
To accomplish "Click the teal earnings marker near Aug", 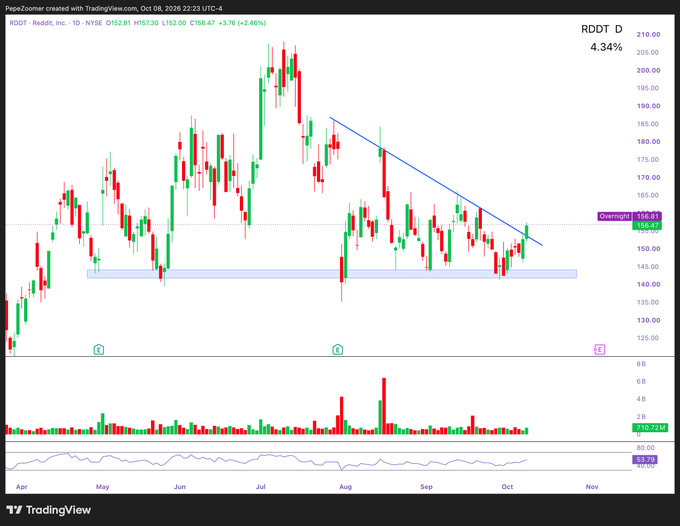I will [337, 349].
